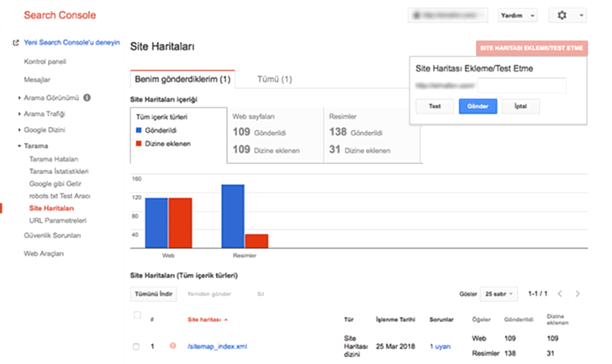This screenshot has width=612, height=364.
Task: Open the /sitemap_index.xml link
Action: pos(217,346)
